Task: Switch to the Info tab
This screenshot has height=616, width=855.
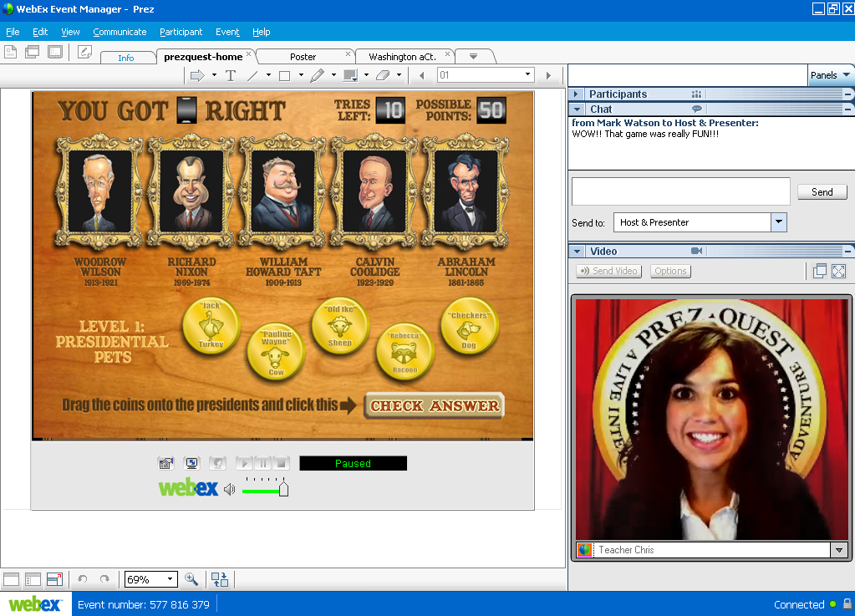Action: (x=126, y=58)
